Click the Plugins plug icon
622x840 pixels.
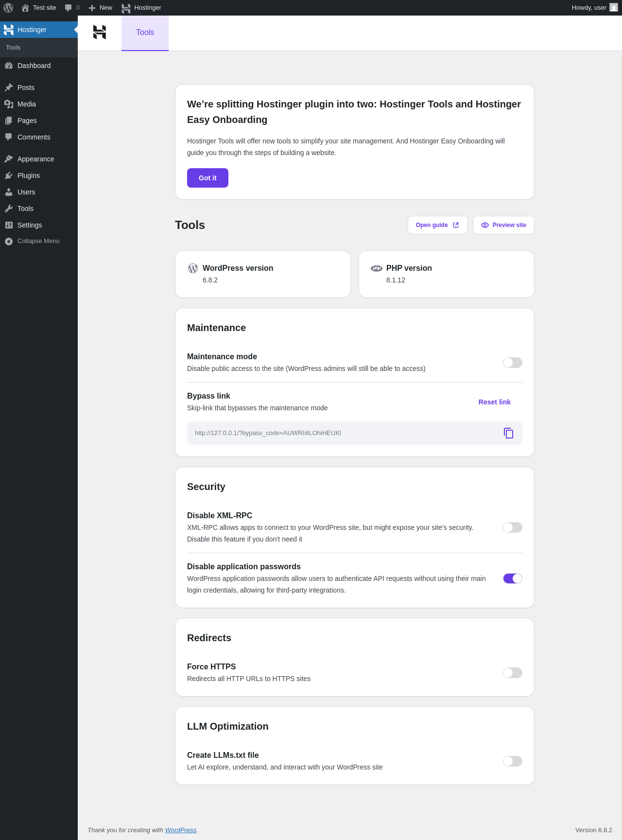tap(9, 175)
